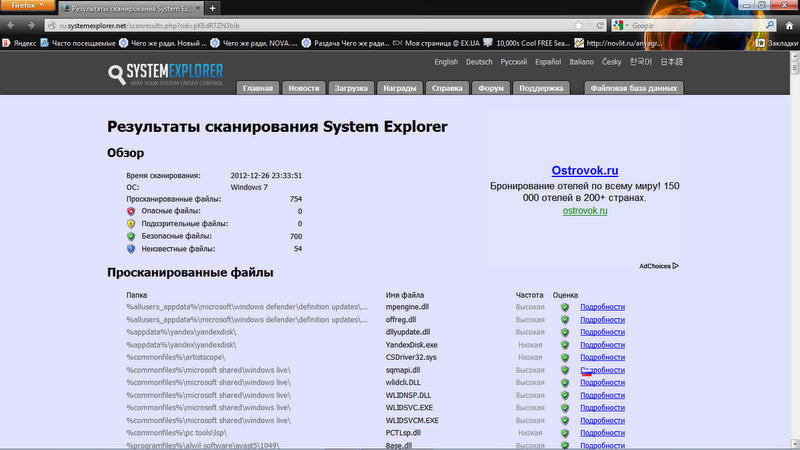Click green rating shield for CSDriver32.sys
Screen dimensions: 800x450
[565, 358]
